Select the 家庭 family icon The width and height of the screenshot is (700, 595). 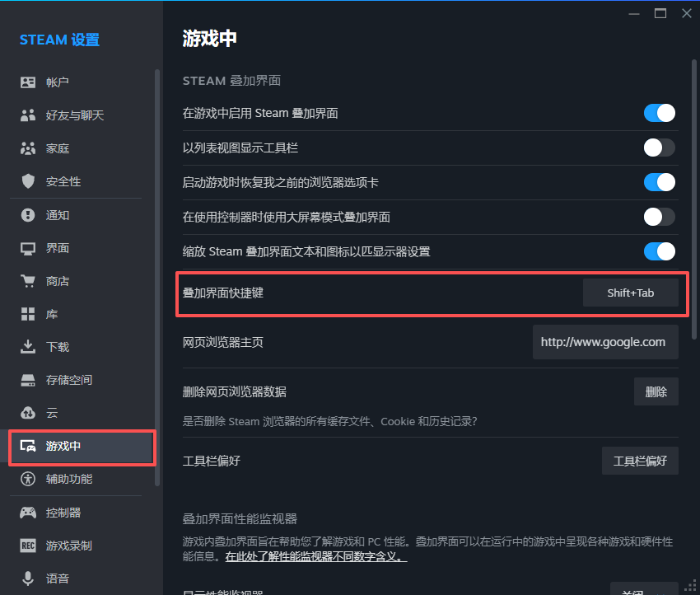coord(28,148)
